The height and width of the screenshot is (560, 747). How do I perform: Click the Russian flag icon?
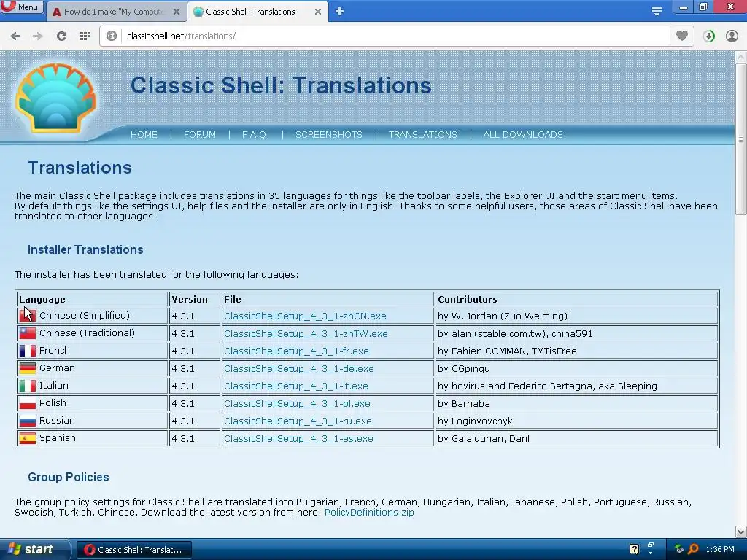coord(27,421)
